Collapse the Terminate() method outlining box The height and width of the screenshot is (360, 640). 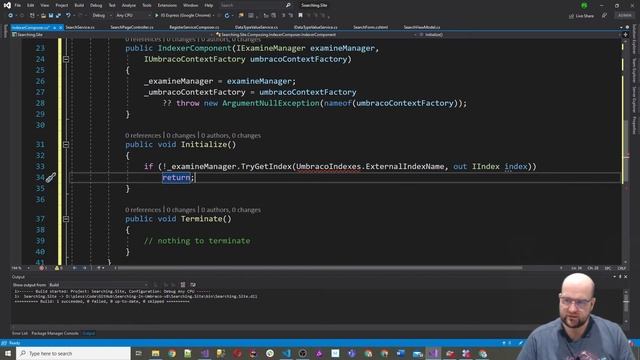click(66, 219)
